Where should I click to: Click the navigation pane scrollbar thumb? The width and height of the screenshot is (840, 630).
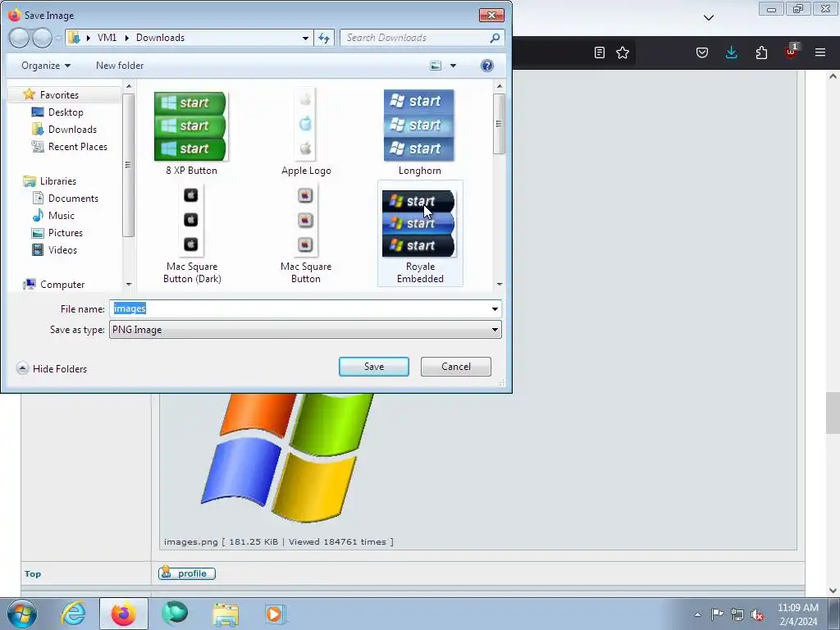pos(127,165)
